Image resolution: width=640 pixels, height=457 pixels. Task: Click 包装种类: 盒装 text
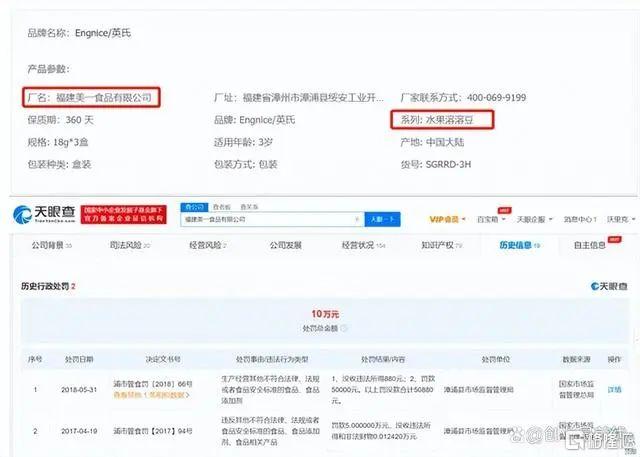59,164
